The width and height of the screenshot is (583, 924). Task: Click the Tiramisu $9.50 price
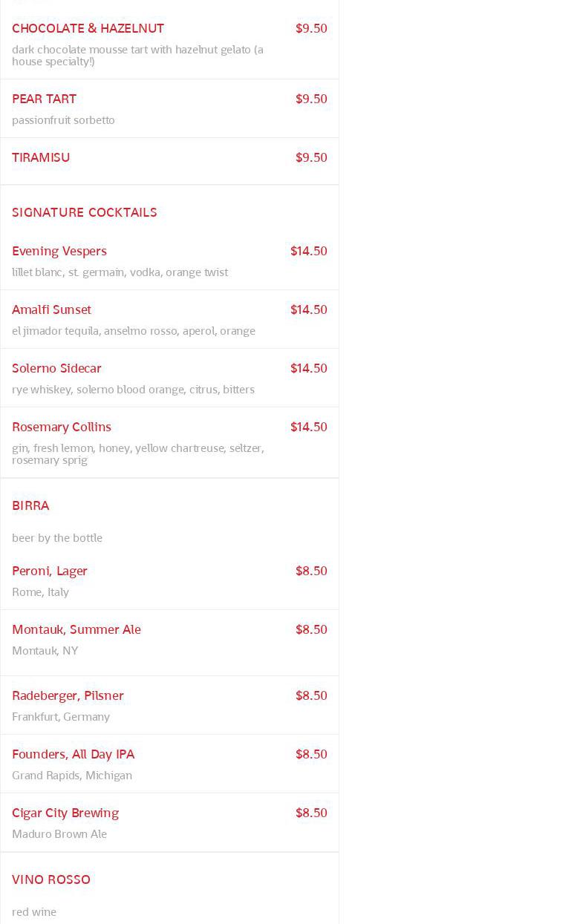pos(311,157)
